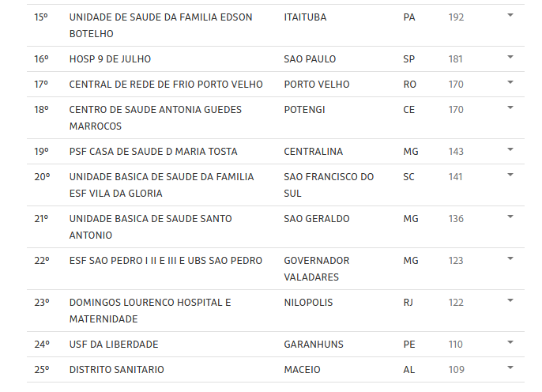This screenshot has width=542, height=392.
Task: Expand USF DA LIBERDADE row arrow
Action: tap(510, 342)
